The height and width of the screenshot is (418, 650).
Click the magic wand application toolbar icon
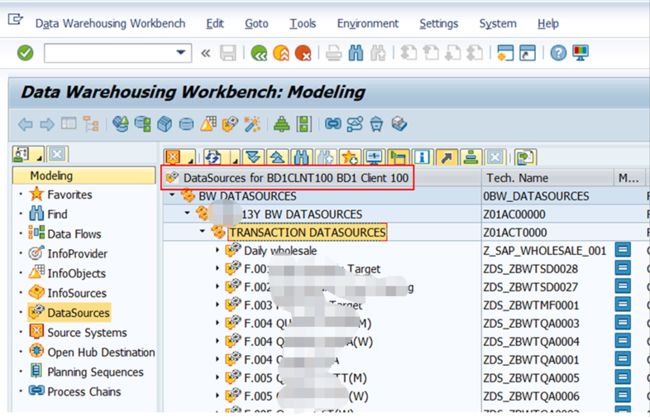point(252,124)
